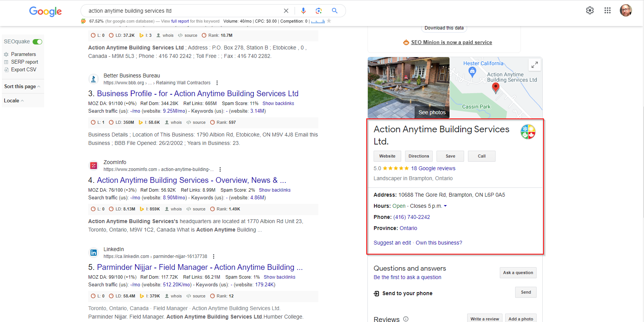Clear the search box with the X icon
Image resolution: width=644 pixels, height=322 pixels.
click(286, 11)
